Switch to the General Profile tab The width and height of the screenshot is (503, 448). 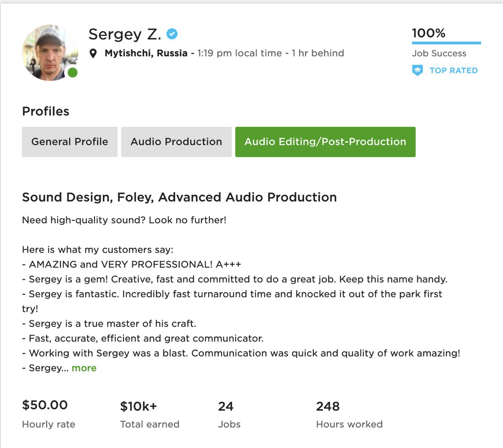pyautogui.click(x=70, y=142)
